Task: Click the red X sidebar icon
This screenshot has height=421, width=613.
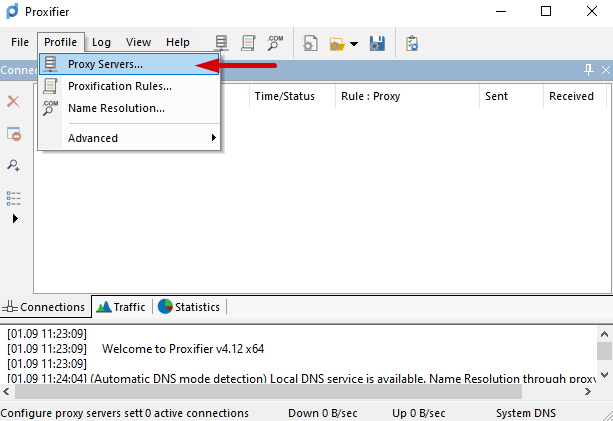Action: pyautogui.click(x=14, y=102)
